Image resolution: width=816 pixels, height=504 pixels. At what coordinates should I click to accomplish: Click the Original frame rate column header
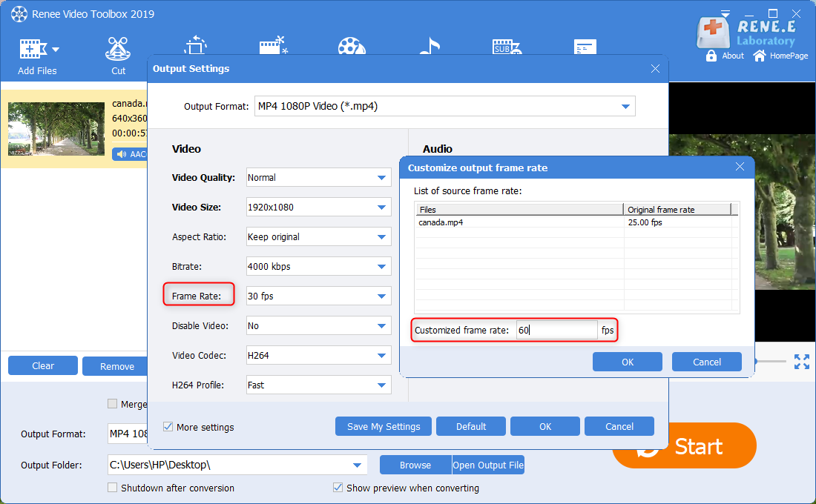pos(677,210)
